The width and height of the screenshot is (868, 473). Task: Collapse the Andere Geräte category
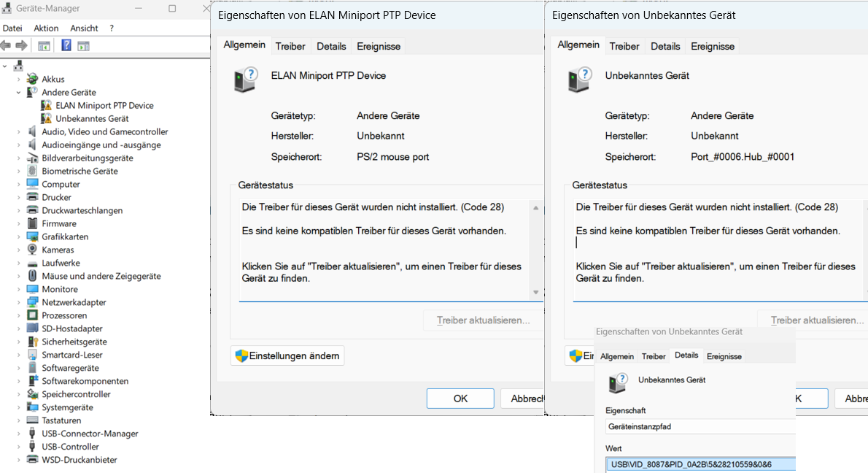pyautogui.click(x=18, y=93)
